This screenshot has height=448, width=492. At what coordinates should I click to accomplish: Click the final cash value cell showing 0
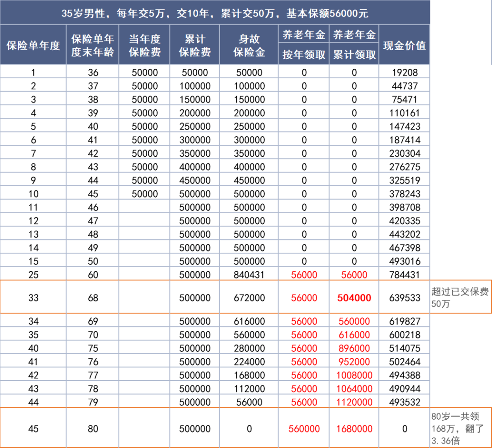click(x=404, y=428)
